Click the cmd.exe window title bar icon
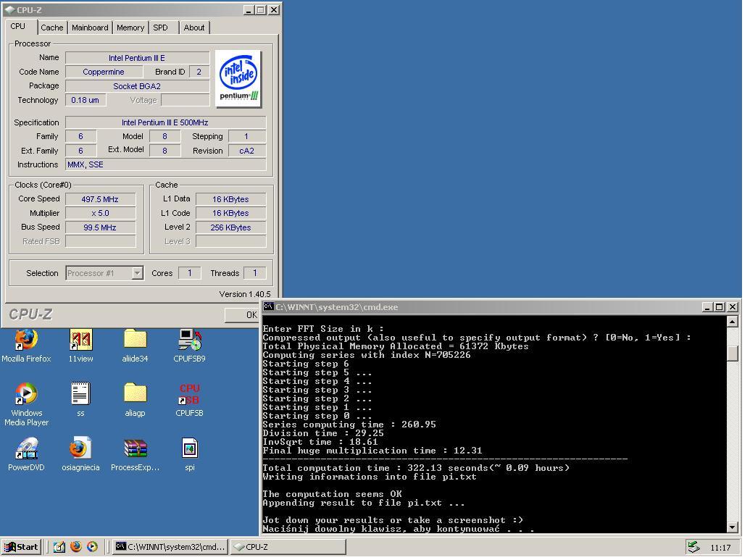Image resolution: width=750 pixels, height=560 pixels. [x=268, y=306]
